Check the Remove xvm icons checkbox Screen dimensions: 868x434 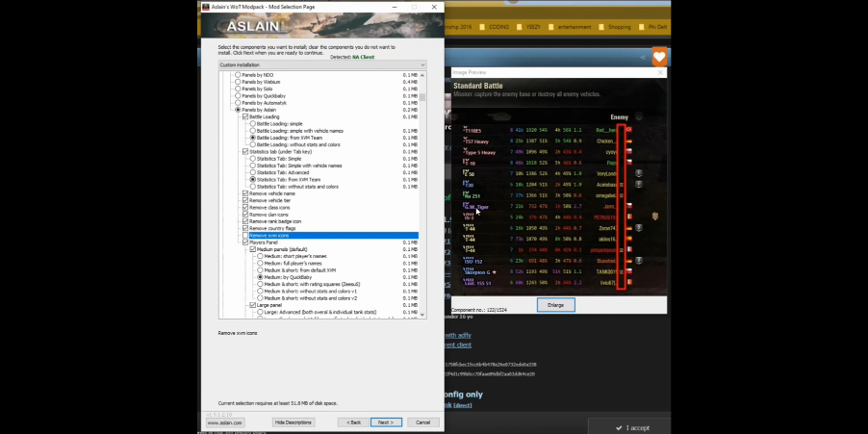coord(245,235)
